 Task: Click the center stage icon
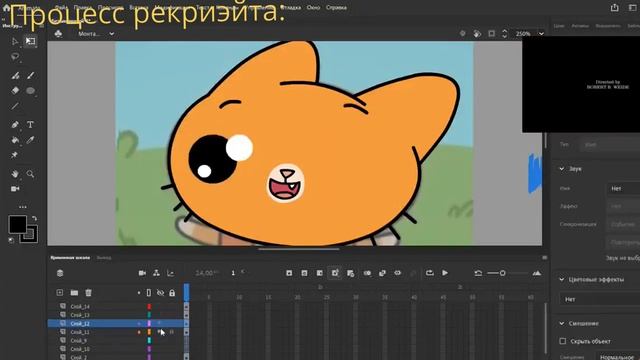[462, 34]
